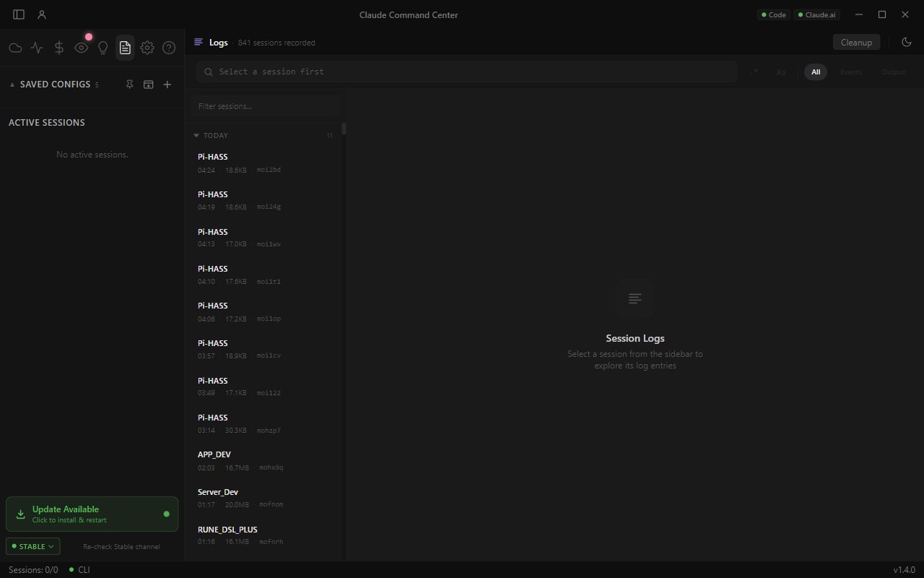This screenshot has width=924, height=578.
Task: Click Sessions: 0/0 status text
Action: pos(33,570)
